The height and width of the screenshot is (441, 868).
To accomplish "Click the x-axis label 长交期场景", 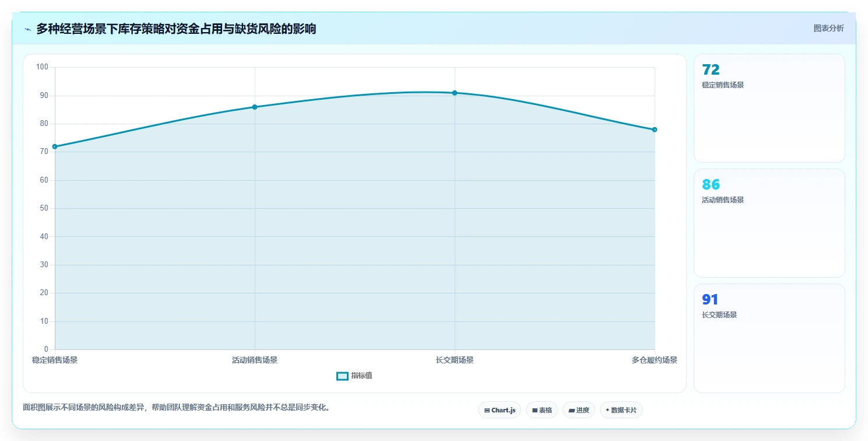I will coord(455,360).
